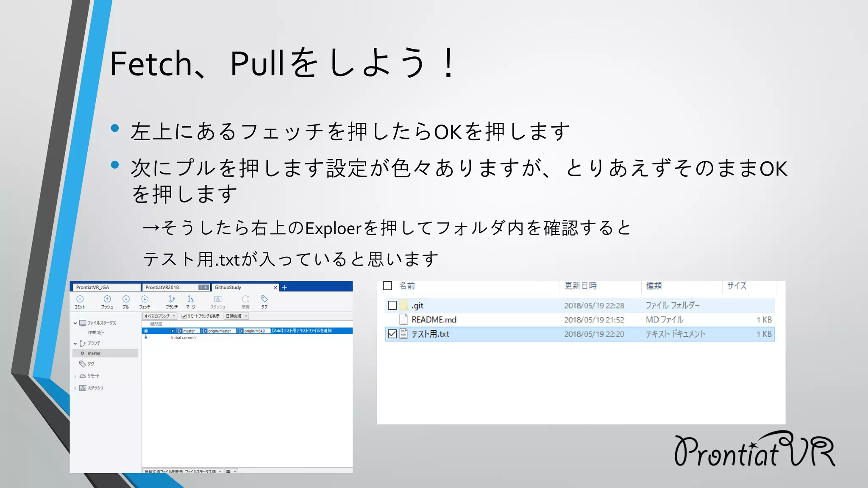Open the list view mode dropdown at bottom

[x=231, y=471]
